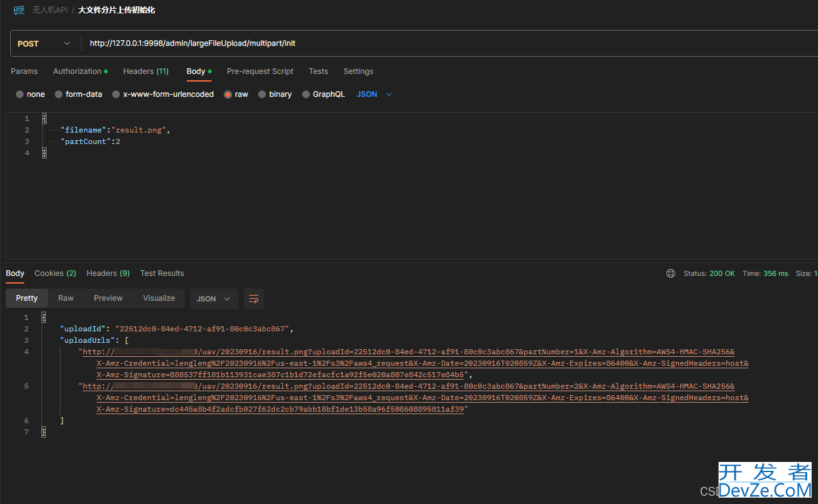Select the GraphQL body type

tap(323, 94)
